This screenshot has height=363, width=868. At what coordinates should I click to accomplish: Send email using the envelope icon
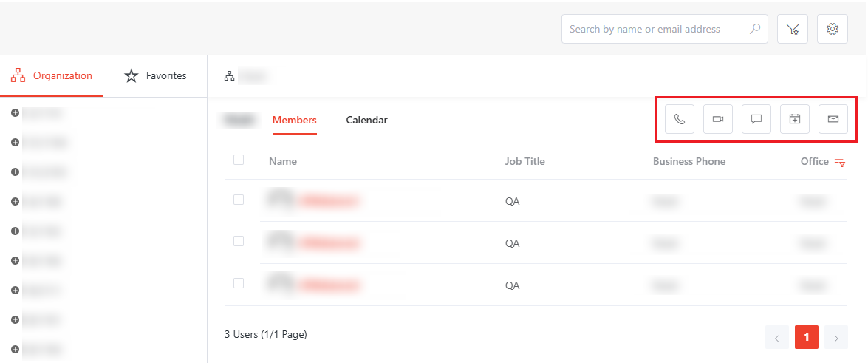coord(833,119)
